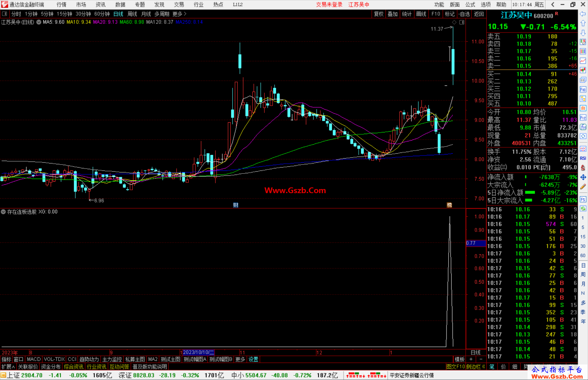This screenshot has height=380, width=588.
Task: Select the 周 period in right sidebar
Action: pos(583,275)
